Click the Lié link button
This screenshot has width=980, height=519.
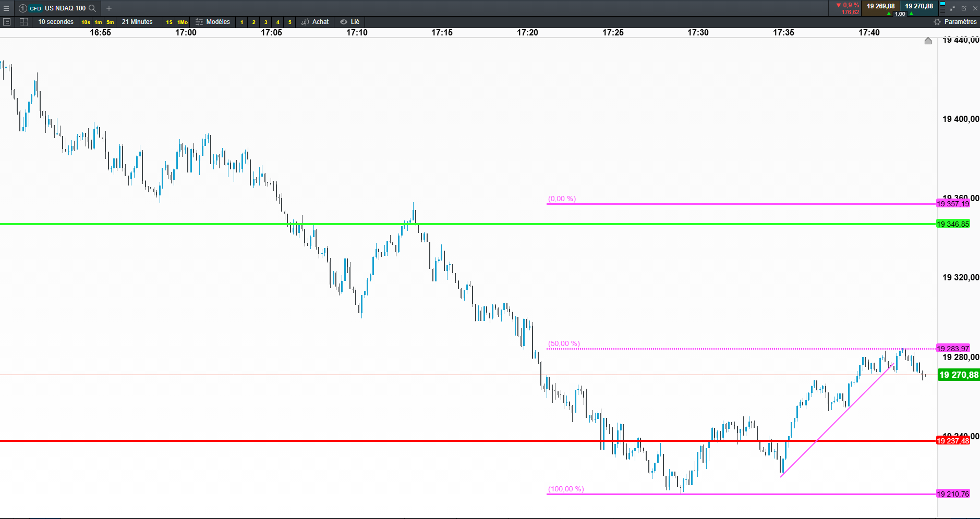coord(350,22)
